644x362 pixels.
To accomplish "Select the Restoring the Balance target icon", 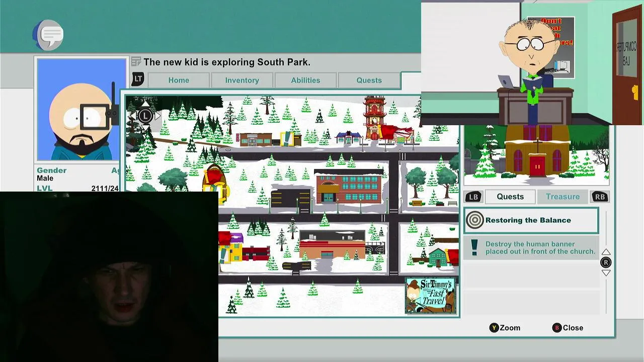I will pos(474,220).
